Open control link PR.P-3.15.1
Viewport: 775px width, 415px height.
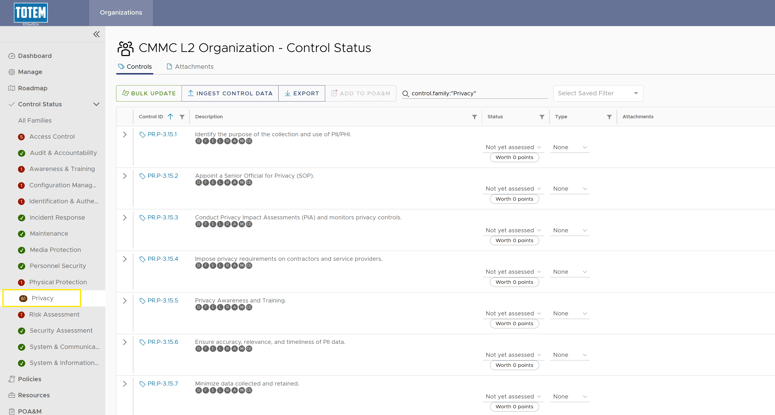point(162,134)
